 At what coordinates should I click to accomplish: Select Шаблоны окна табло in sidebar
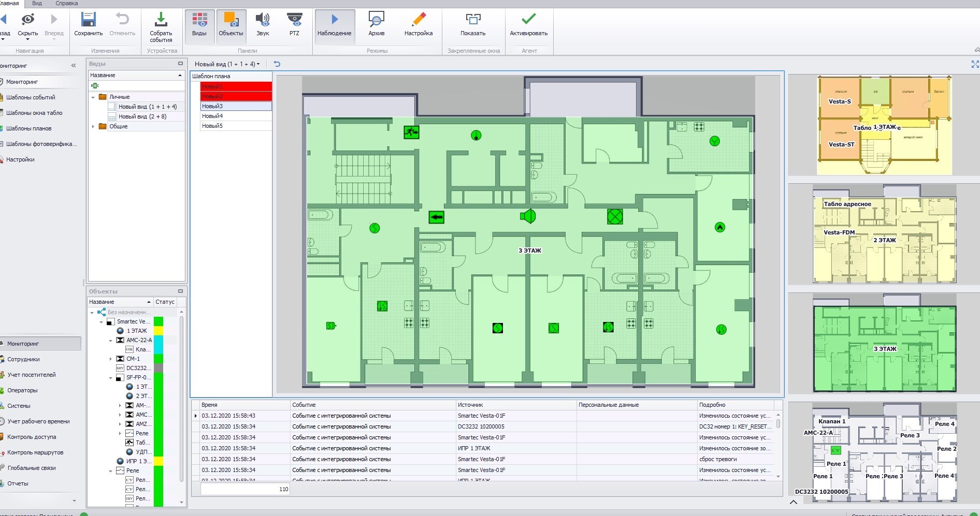pos(34,113)
